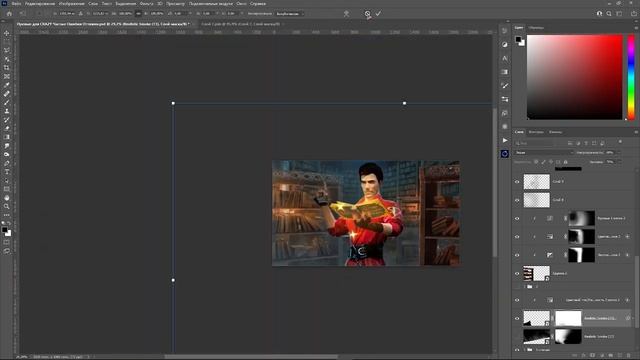Select the Zoom tool
640x360 pixels.
[x=7, y=207]
